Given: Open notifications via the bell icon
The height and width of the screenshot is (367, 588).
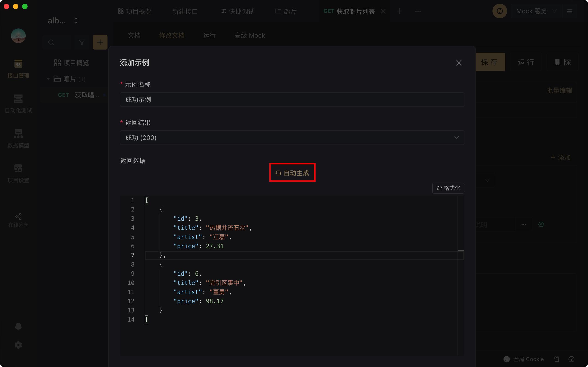Looking at the screenshot, I should coord(18,326).
